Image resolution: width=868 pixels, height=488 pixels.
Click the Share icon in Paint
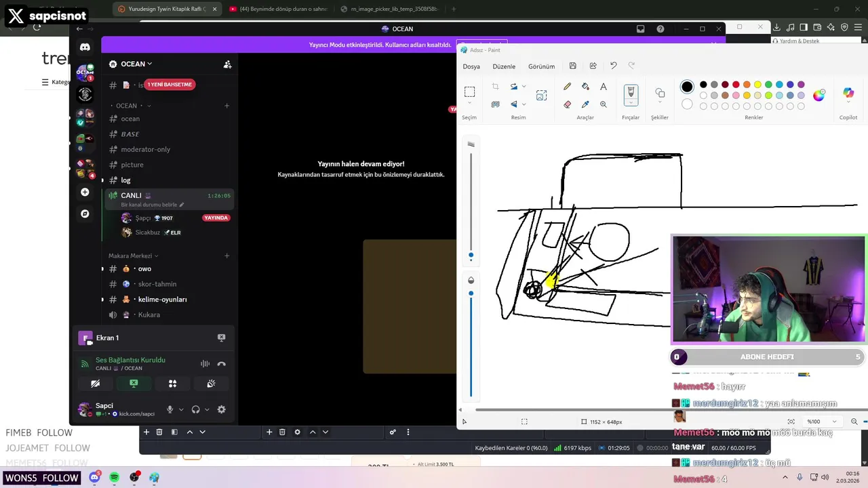pyautogui.click(x=593, y=66)
